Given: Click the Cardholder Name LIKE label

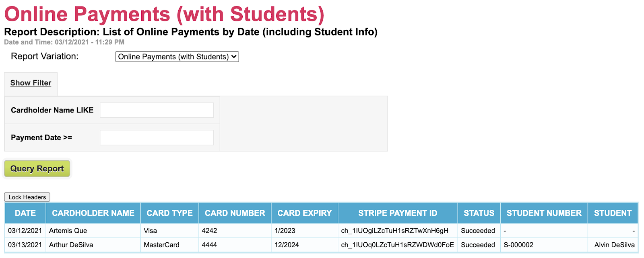Looking at the screenshot, I should pyautogui.click(x=52, y=110).
